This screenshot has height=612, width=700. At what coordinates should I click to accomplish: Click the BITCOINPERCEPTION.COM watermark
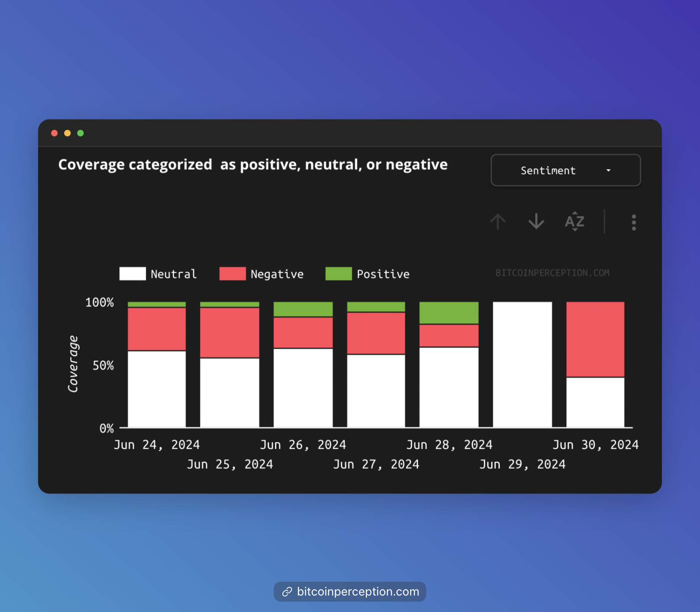click(552, 273)
